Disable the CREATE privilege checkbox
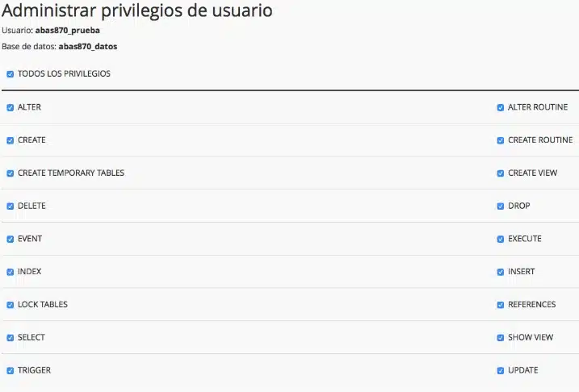This screenshot has width=579, height=392. tap(10, 140)
